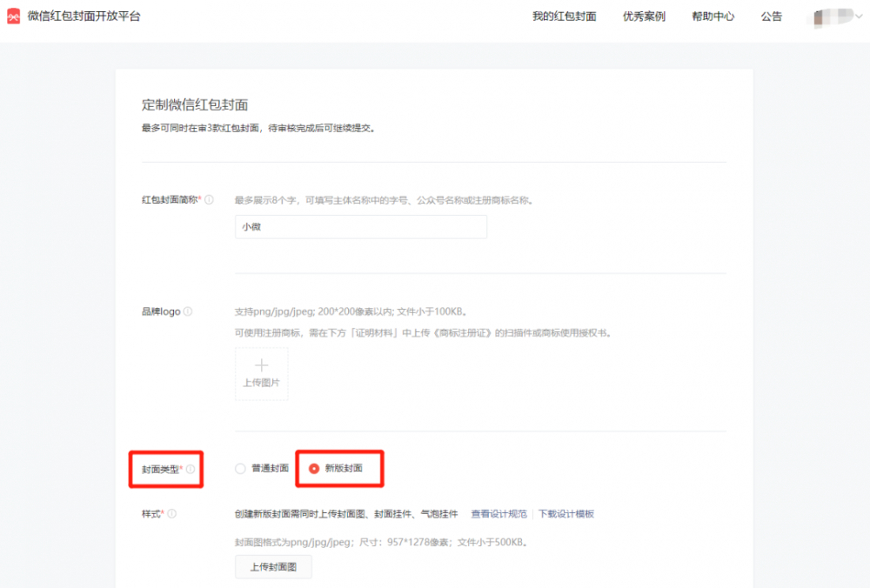
Task: Click the 上传图片 logo upload box
Action: (x=261, y=374)
